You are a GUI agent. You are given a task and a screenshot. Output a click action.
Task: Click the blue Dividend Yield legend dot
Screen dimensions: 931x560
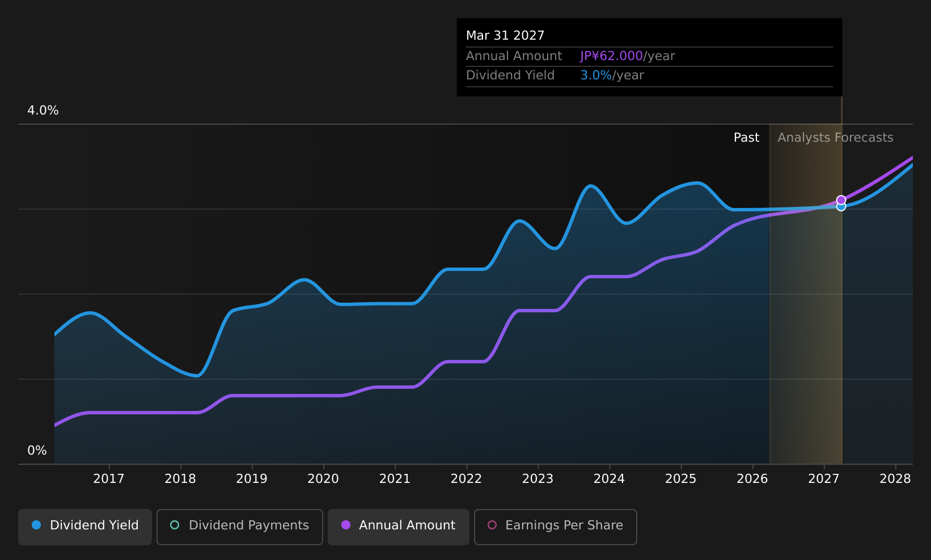pyautogui.click(x=36, y=525)
